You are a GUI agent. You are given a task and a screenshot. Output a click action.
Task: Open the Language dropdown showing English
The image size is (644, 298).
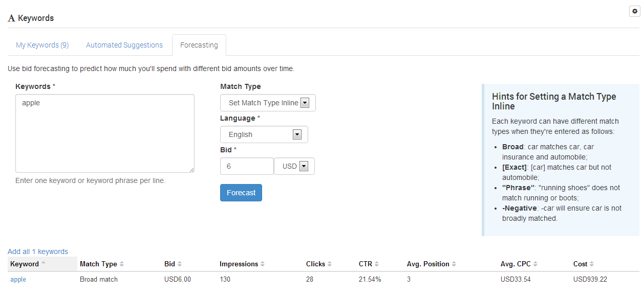[x=264, y=134]
